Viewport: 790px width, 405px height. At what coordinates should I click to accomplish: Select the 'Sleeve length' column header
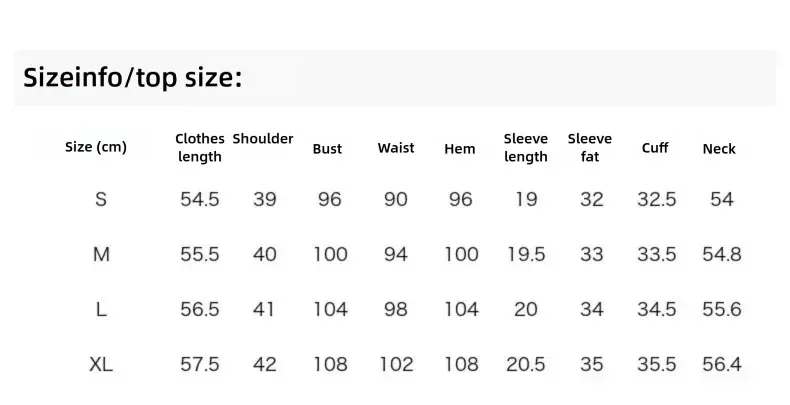(x=525, y=148)
